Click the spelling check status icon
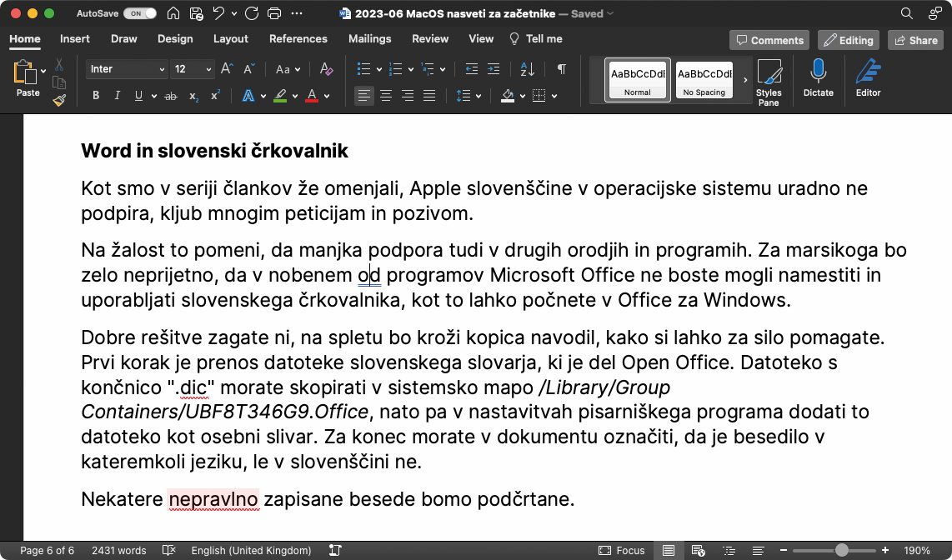952x560 pixels. tap(168, 550)
